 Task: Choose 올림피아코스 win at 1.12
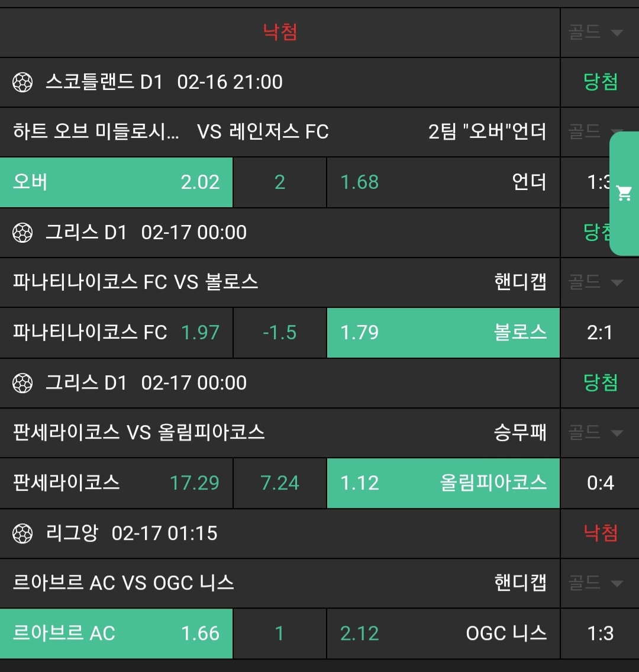[x=443, y=483]
